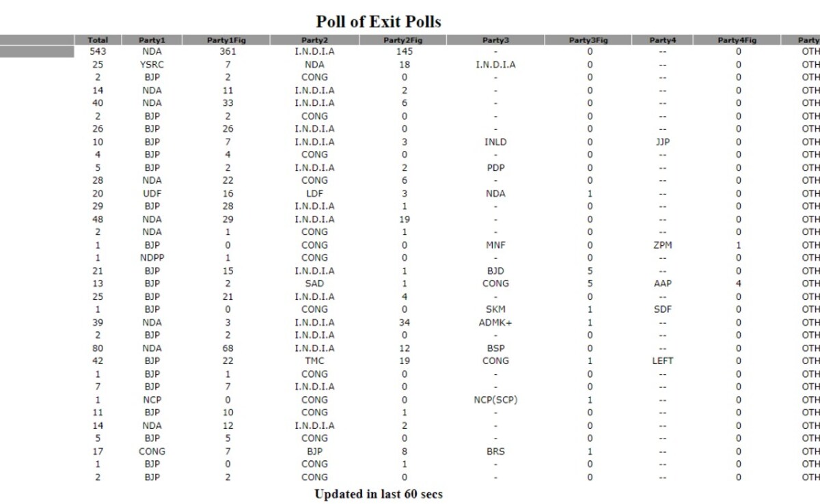Click the 361 NDA figure cell
The image size is (820, 504).
click(x=228, y=51)
